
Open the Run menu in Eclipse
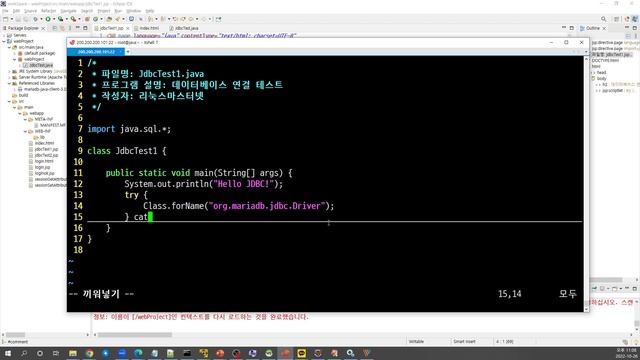tap(118, 11)
